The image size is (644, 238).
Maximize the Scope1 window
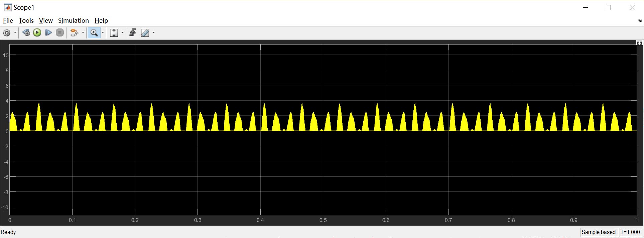point(609,7)
